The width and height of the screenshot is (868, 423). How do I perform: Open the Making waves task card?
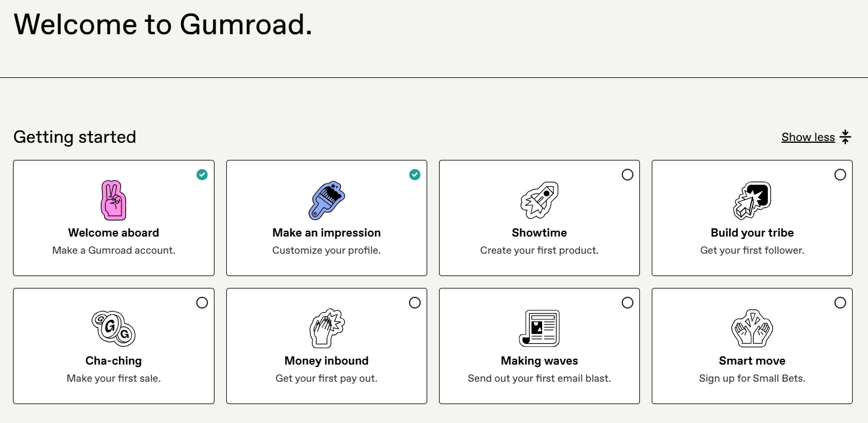coord(539,346)
